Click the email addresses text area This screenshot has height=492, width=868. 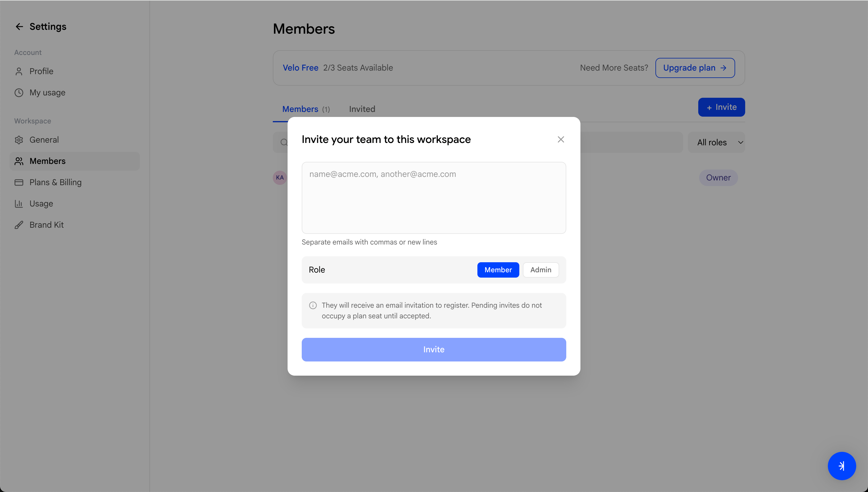point(434,198)
